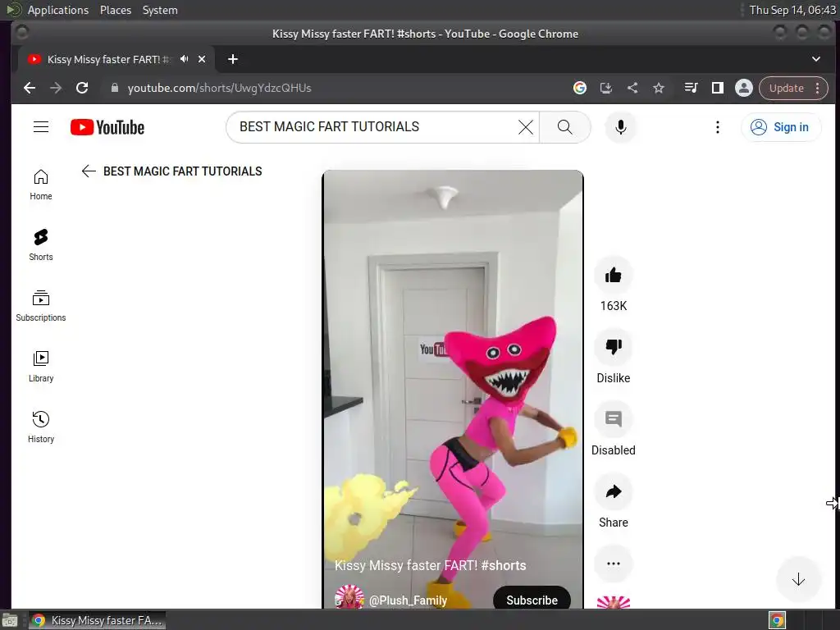Click the #shorts hashtag in title
This screenshot has height=630, width=840.
click(x=504, y=565)
